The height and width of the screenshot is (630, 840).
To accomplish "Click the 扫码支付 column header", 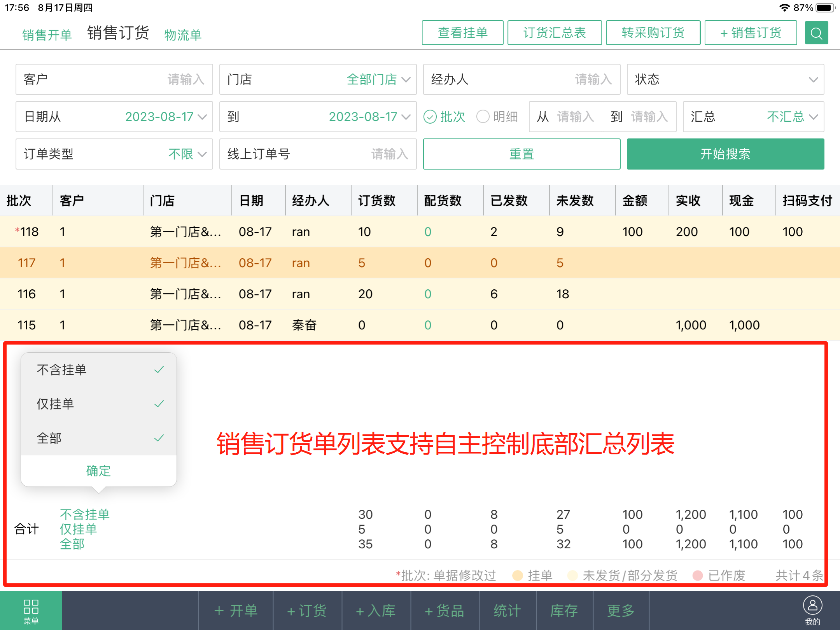I will pos(807,201).
